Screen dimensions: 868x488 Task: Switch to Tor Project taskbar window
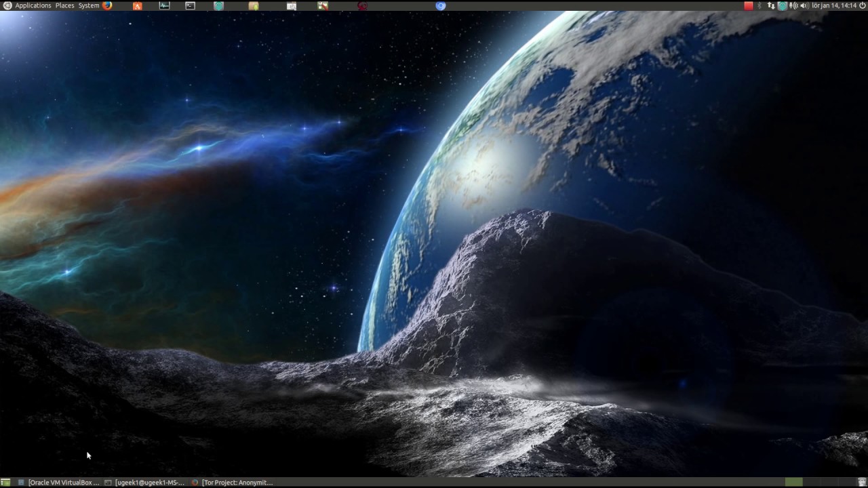[233, 483]
